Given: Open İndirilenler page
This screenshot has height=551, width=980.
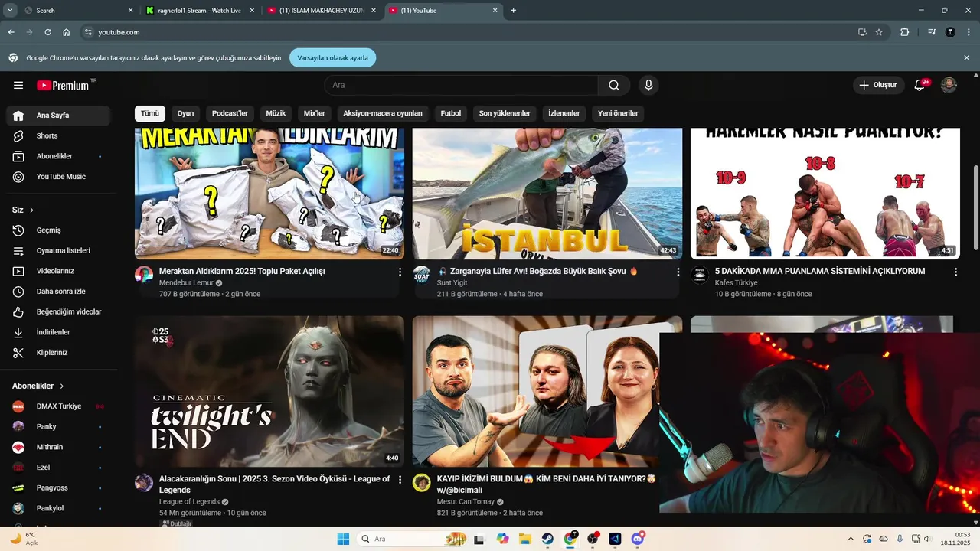Looking at the screenshot, I should point(58,332).
